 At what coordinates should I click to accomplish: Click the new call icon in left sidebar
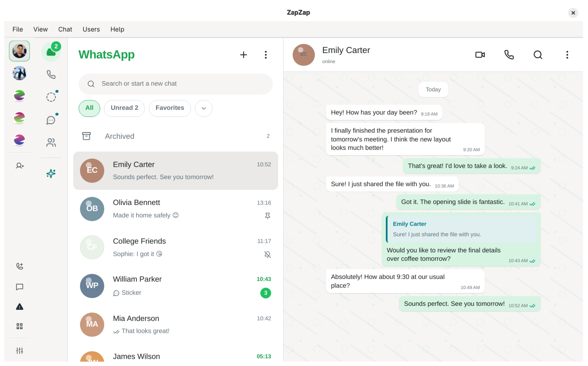click(20, 266)
